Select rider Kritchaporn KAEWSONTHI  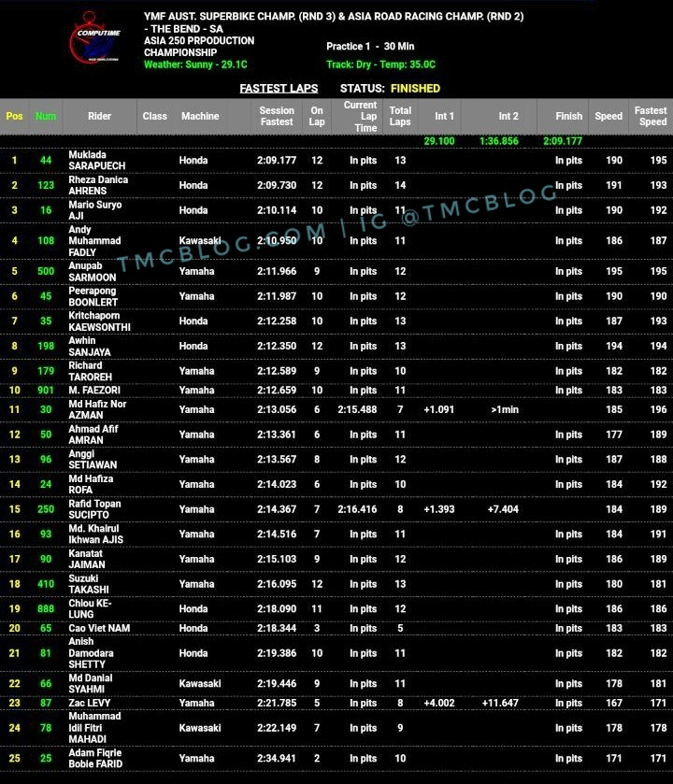coord(99,321)
